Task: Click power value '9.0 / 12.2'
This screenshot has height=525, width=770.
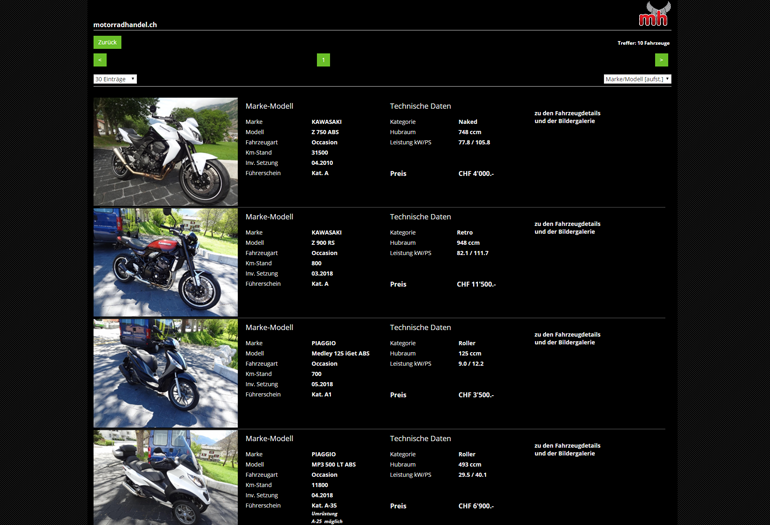Action: tap(470, 364)
